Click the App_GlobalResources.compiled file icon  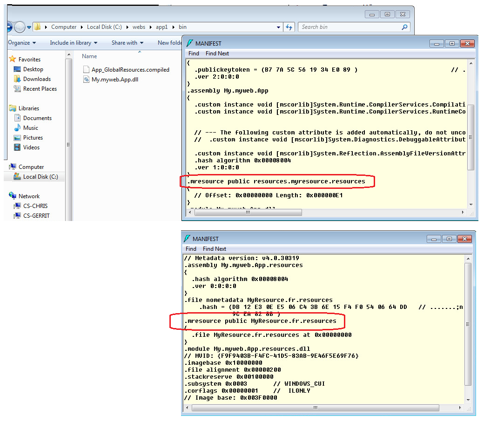tap(86, 69)
